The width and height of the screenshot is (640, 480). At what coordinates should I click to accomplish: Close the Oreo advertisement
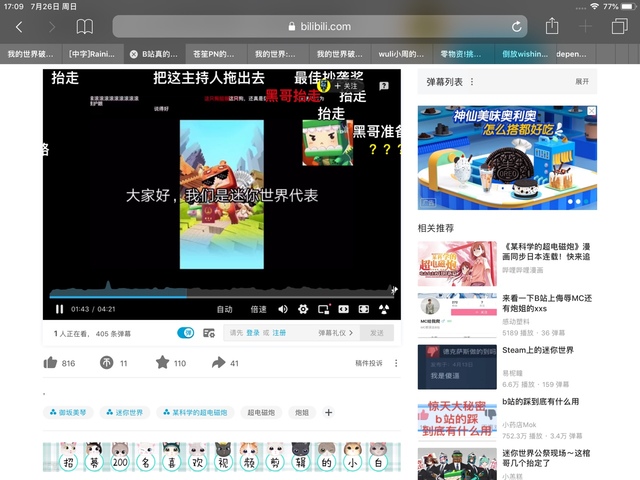tap(591, 111)
